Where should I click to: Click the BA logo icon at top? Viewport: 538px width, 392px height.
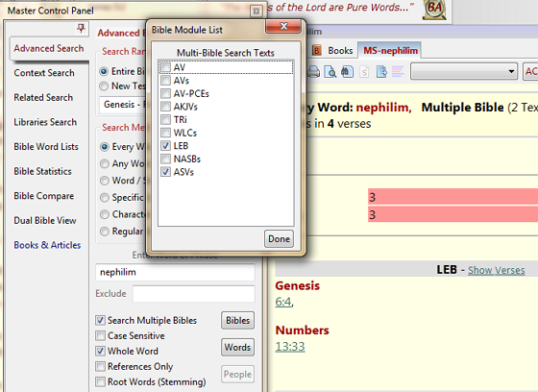pos(434,9)
